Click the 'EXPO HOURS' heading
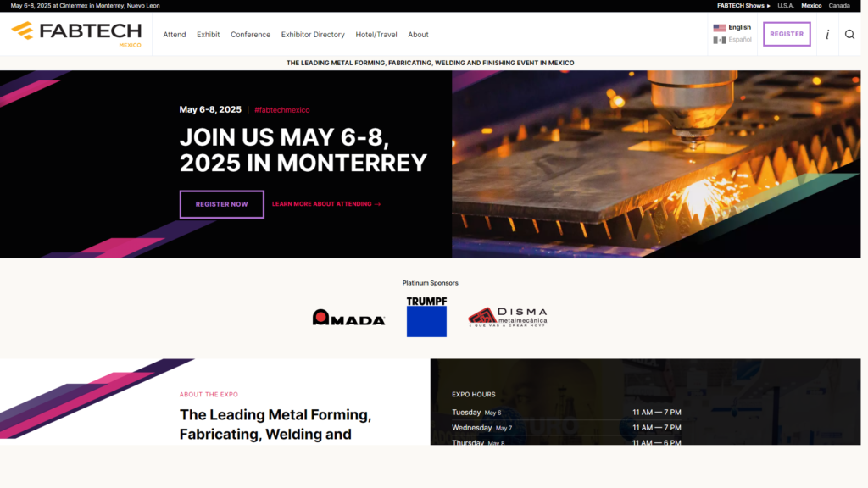 tap(473, 395)
